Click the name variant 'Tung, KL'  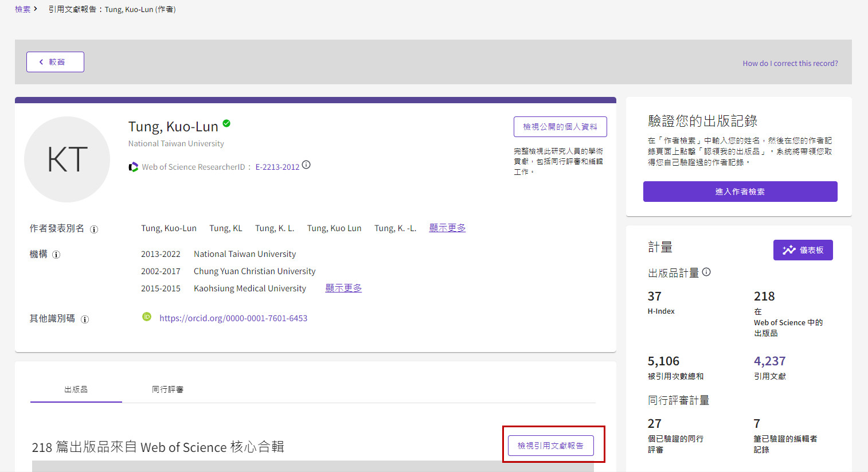point(226,228)
